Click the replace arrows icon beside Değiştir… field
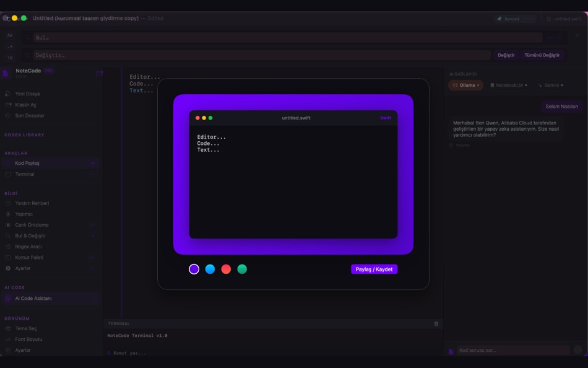This screenshot has width=588, height=368. click(27, 55)
